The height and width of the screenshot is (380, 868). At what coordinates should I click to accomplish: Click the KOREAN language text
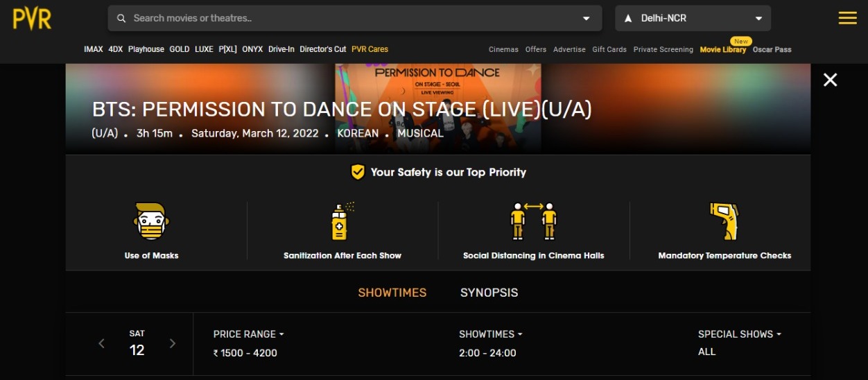(x=358, y=133)
